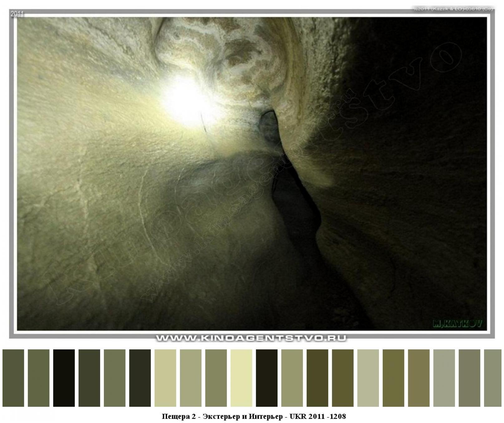
Task: Click the cave photo image
Action: pyautogui.click(x=252, y=174)
